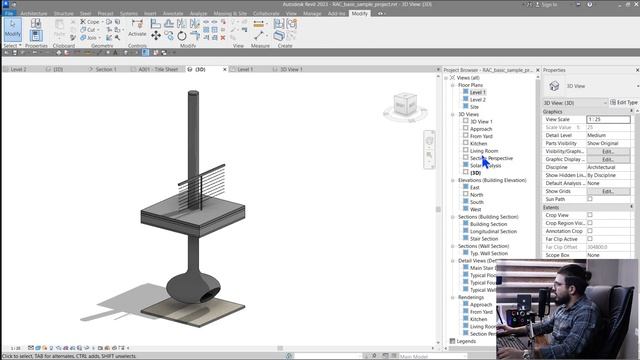Image resolution: width=640 pixels, height=360 pixels.
Task: Click the Measure Between Two References tool
Action: pos(258,36)
